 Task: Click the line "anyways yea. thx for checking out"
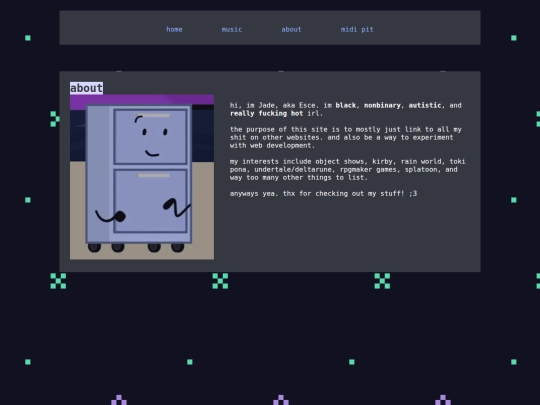tap(323, 194)
